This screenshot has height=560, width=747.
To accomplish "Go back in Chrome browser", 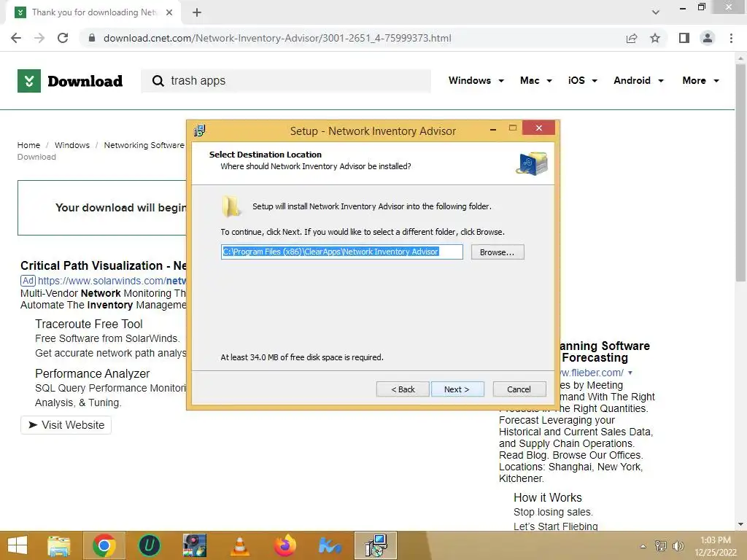I will coord(16,38).
